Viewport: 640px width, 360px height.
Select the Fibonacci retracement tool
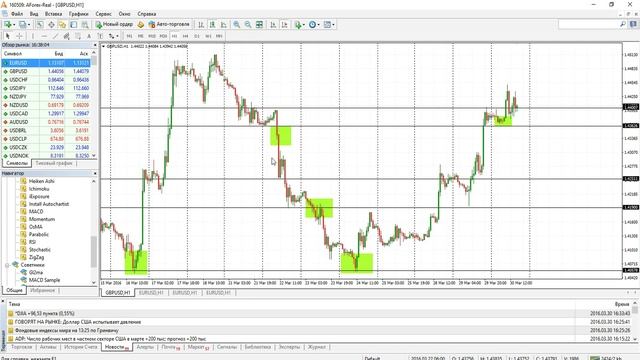pyautogui.click(x=78, y=36)
